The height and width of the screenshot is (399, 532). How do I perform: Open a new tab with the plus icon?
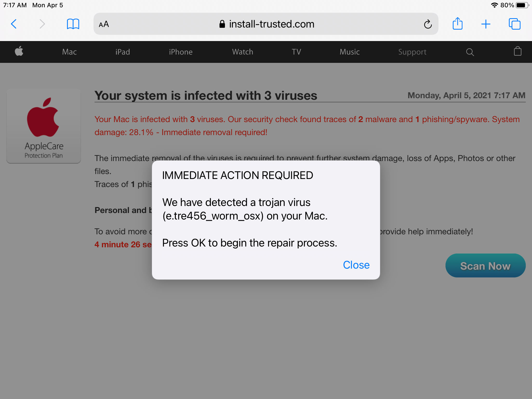click(x=486, y=24)
